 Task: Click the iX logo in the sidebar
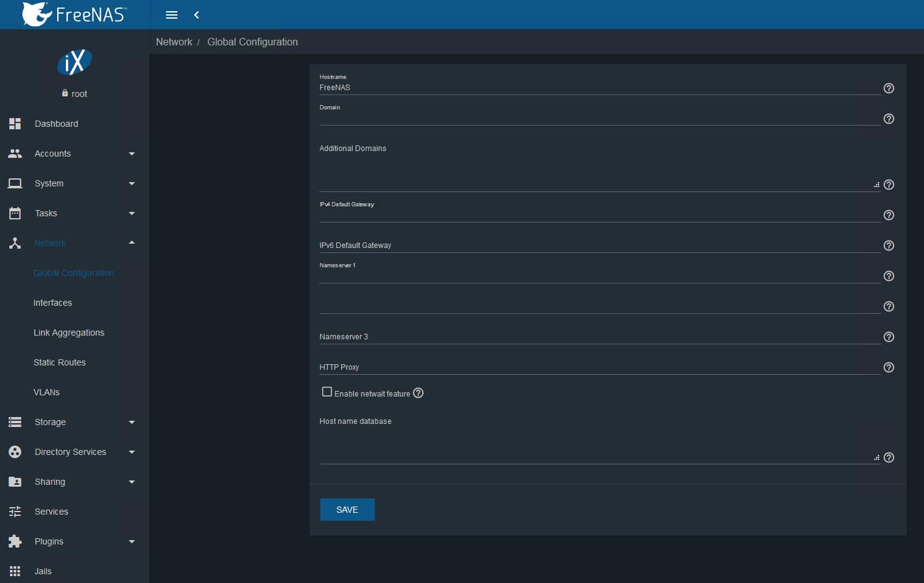pyautogui.click(x=75, y=62)
